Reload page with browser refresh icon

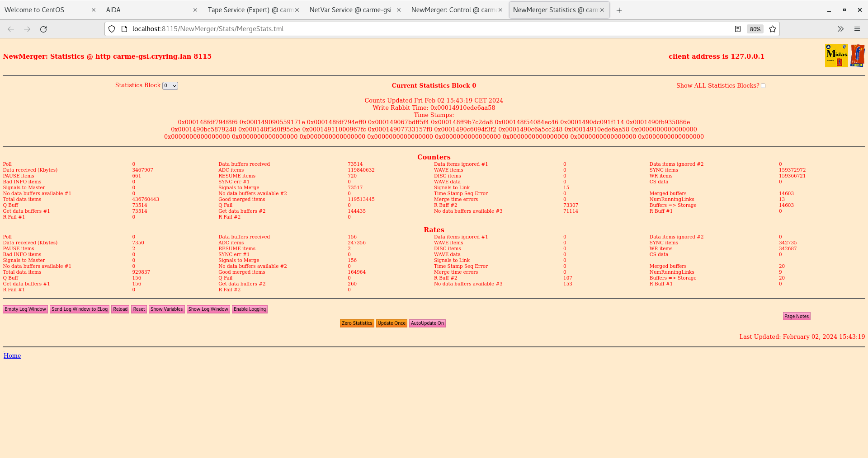coord(43,29)
